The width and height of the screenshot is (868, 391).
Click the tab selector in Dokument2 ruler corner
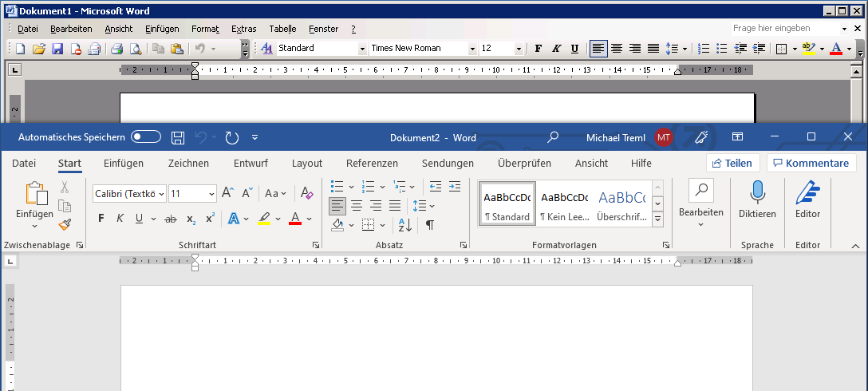(10, 260)
